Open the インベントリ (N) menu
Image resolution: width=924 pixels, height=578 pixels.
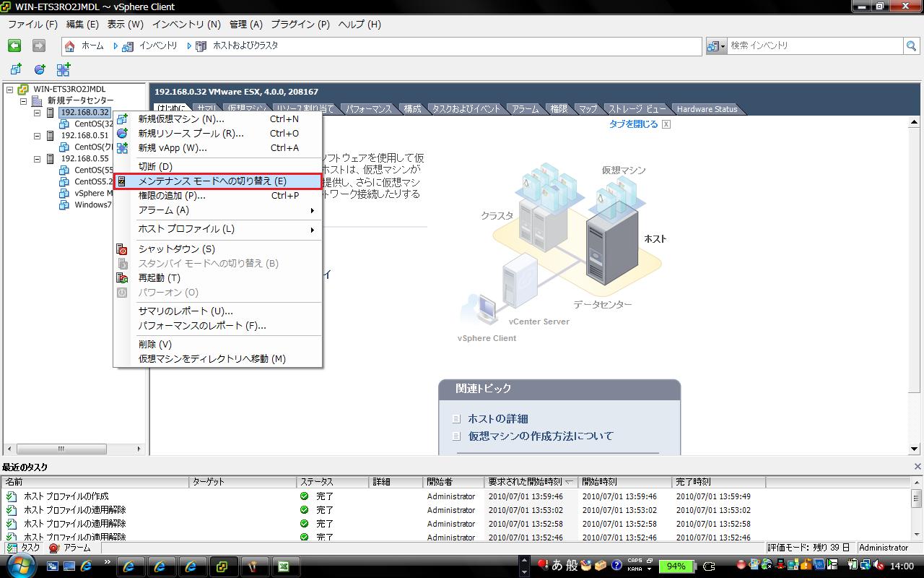[186, 24]
